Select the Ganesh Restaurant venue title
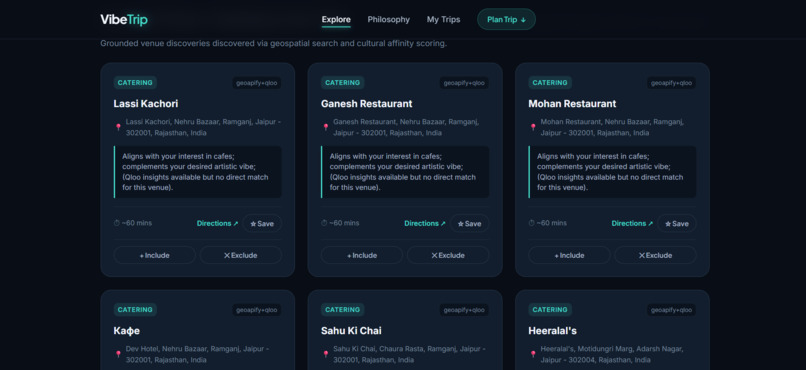The image size is (806, 370). 367,104
